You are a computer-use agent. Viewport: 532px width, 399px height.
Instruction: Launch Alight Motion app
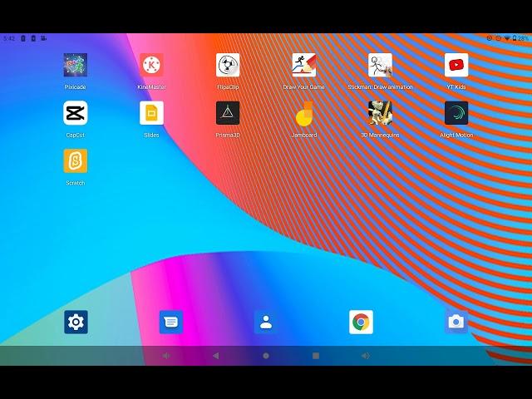coord(456,113)
